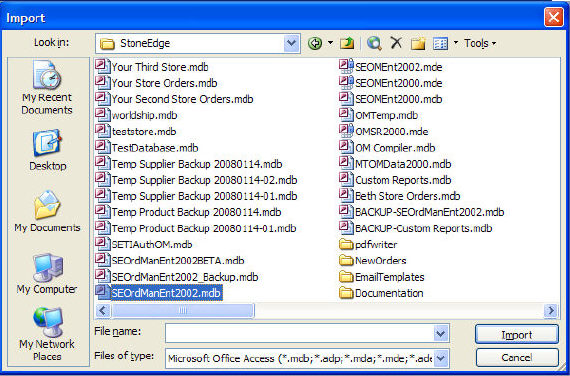570x376 pixels.
Task: Click the horizontal scrollbar right arrow
Action: pyautogui.click(x=551, y=311)
